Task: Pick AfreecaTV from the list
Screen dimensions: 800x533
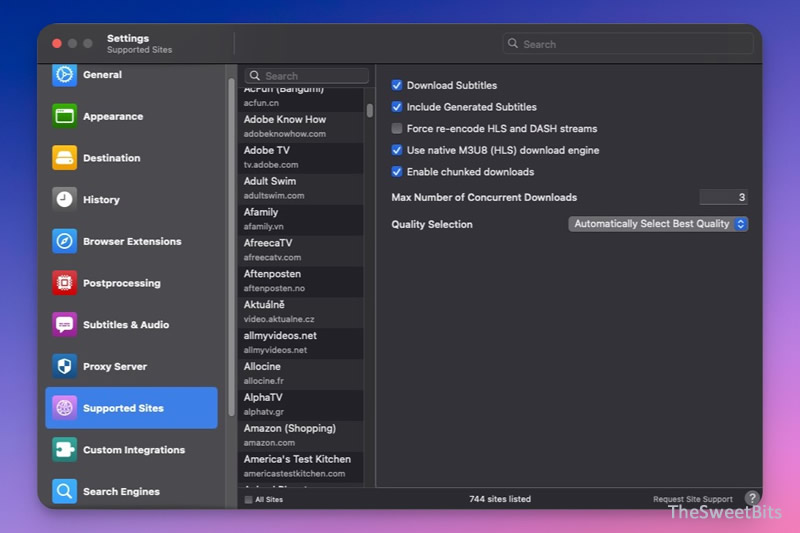Action: tap(301, 250)
